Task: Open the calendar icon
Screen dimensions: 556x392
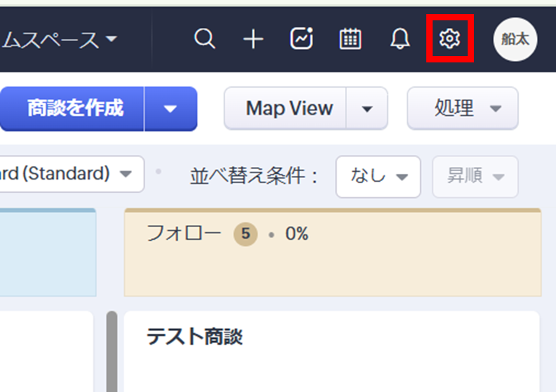Action: click(x=350, y=39)
